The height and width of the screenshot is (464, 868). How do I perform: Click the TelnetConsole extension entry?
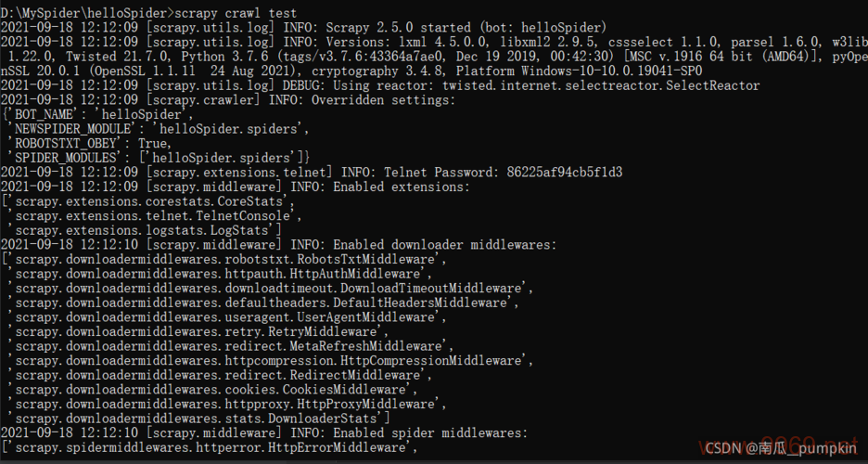[158, 215]
